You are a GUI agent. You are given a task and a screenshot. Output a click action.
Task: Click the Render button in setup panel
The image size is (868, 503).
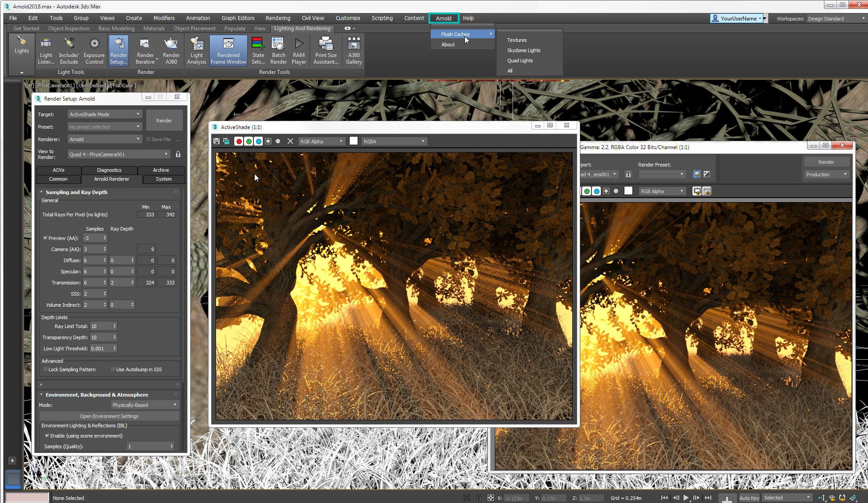coord(163,120)
